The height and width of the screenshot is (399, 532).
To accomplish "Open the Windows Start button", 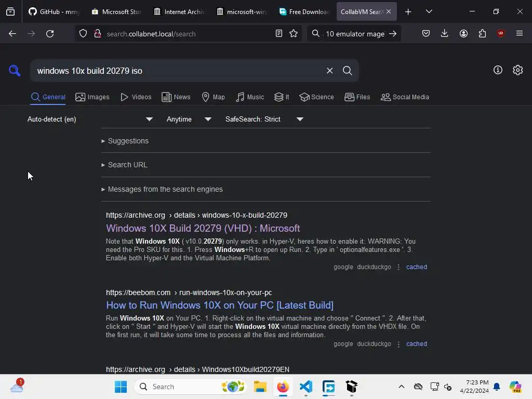I will 121,387.
